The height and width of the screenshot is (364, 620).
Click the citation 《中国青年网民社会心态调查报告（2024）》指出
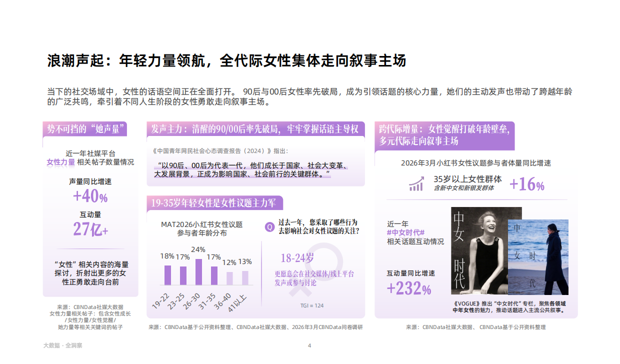click(220, 150)
